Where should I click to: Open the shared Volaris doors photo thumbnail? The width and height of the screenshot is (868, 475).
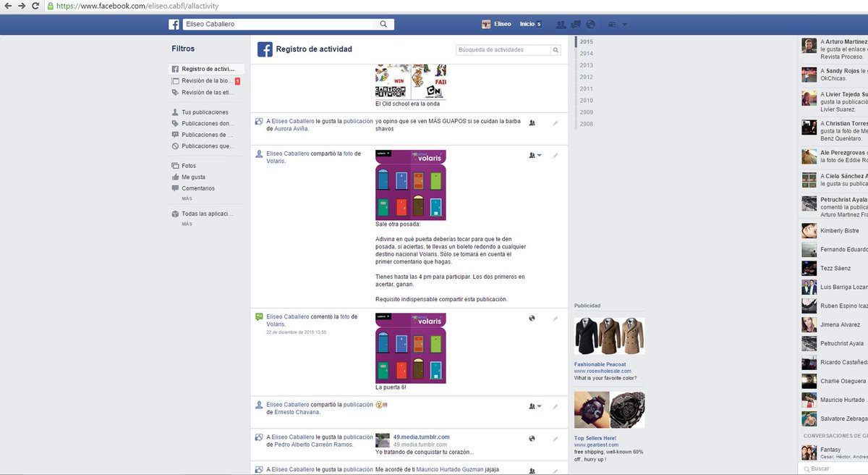[x=411, y=185]
